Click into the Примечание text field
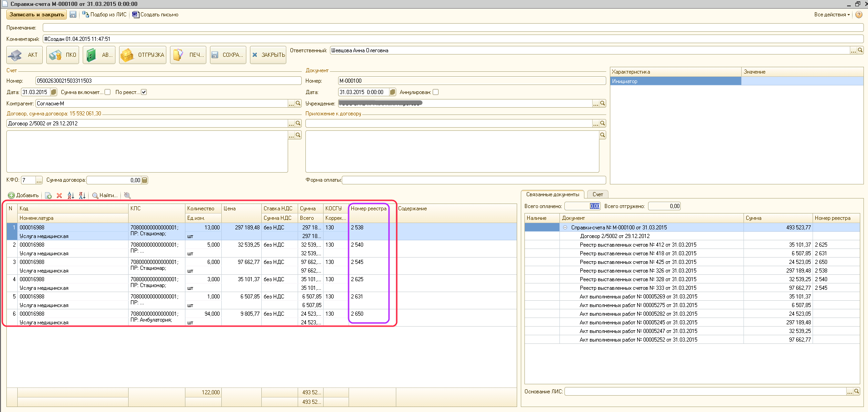This screenshot has height=412, width=868. click(x=452, y=28)
